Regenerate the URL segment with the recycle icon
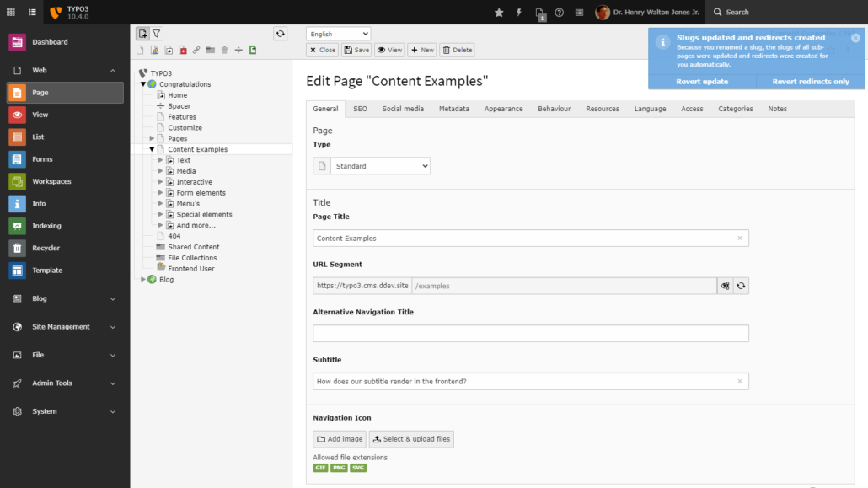Image resolution: width=868 pixels, height=488 pixels. tap(740, 286)
